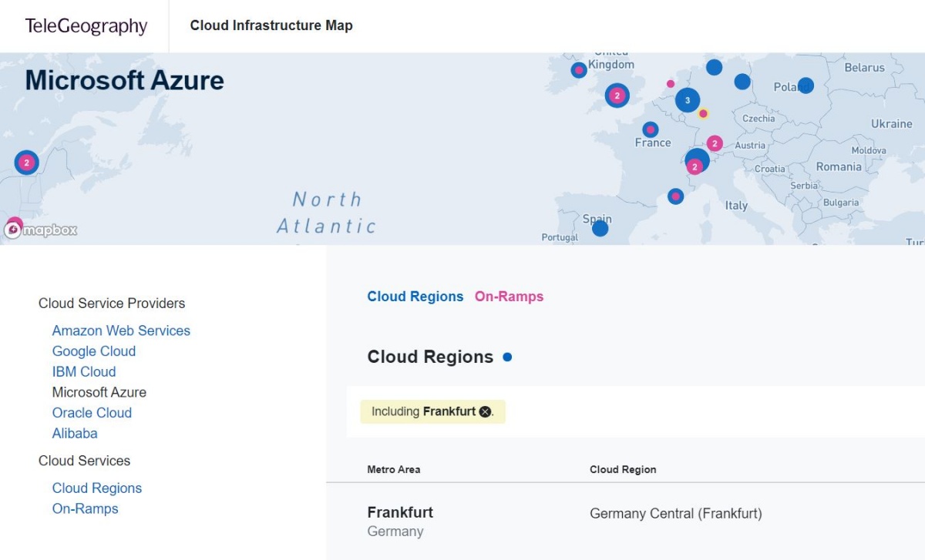Open the Oracle Cloud provider page
The height and width of the screenshot is (560, 925).
pos(92,413)
